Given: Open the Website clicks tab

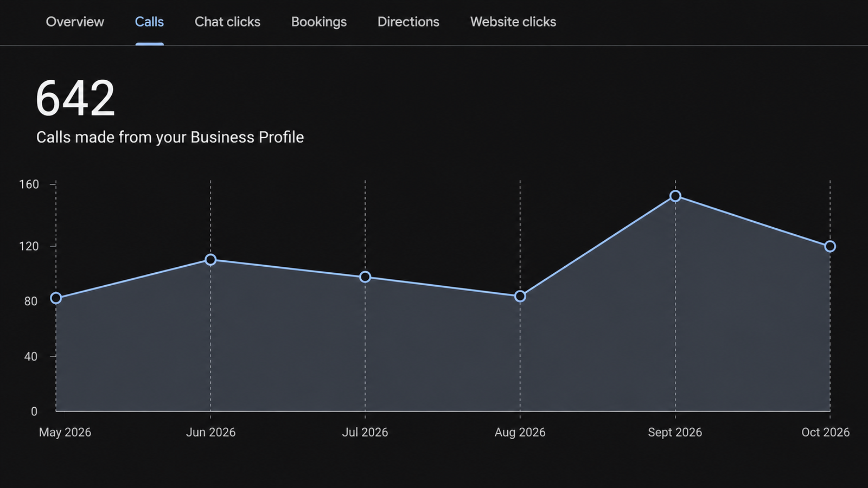Looking at the screenshot, I should click(513, 22).
